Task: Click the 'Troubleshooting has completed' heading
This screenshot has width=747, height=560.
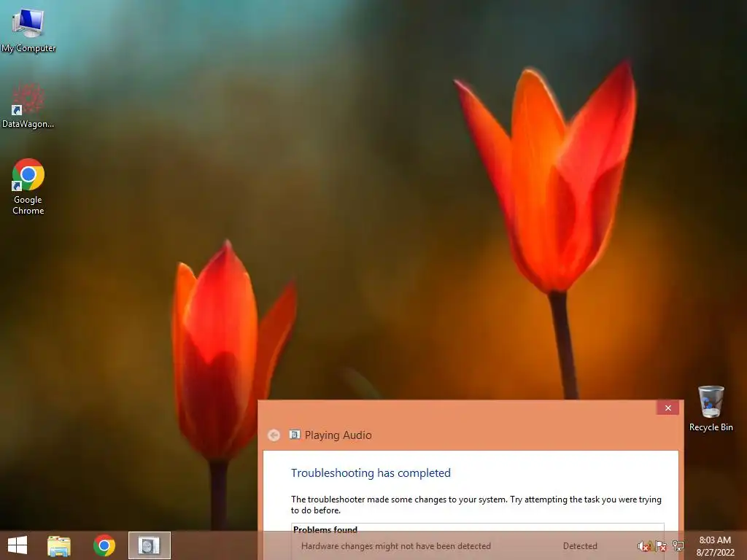Action: pos(371,472)
